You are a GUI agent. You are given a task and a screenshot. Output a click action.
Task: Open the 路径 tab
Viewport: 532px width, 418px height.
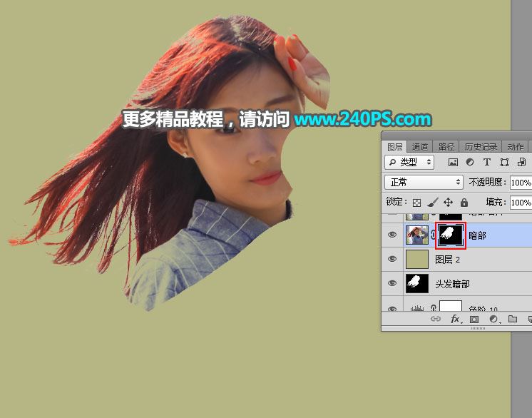(446, 147)
